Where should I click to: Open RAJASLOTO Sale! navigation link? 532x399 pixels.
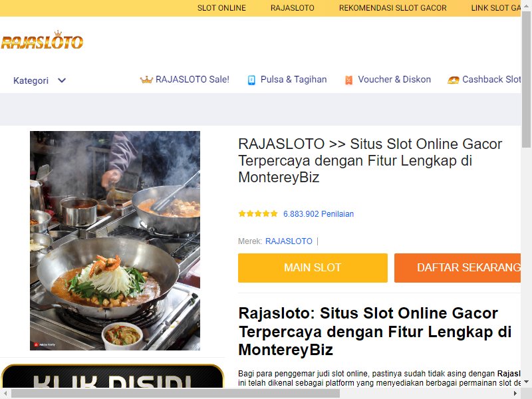pyautogui.click(x=192, y=79)
